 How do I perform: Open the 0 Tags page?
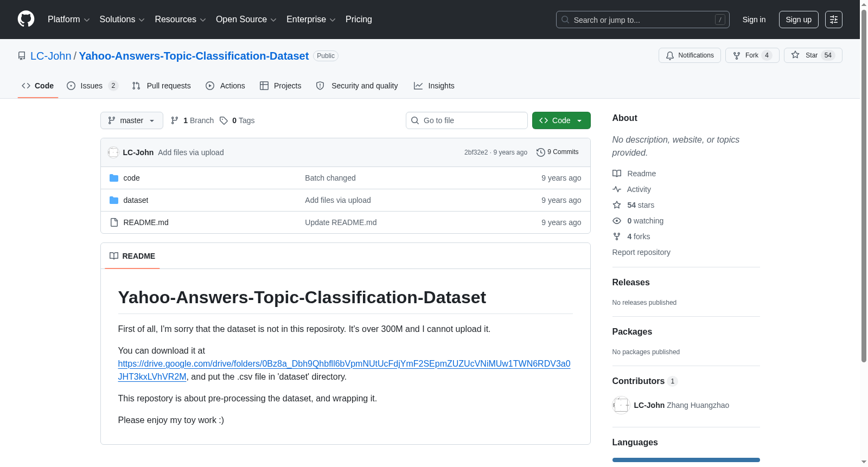pyautogui.click(x=237, y=120)
